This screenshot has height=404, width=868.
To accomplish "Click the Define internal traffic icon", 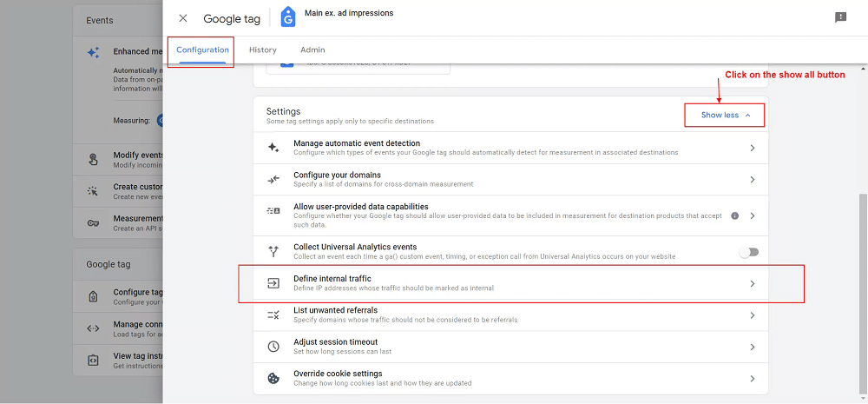I will (x=273, y=283).
